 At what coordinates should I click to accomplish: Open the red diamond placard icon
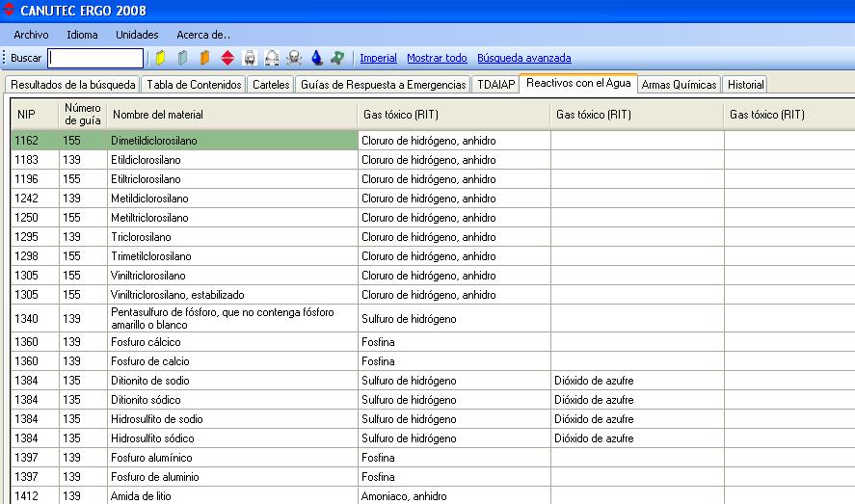(227, 59)
